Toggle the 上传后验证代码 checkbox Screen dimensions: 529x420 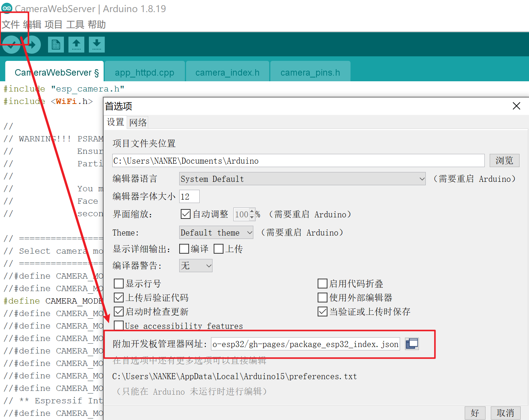click(119, 298)
